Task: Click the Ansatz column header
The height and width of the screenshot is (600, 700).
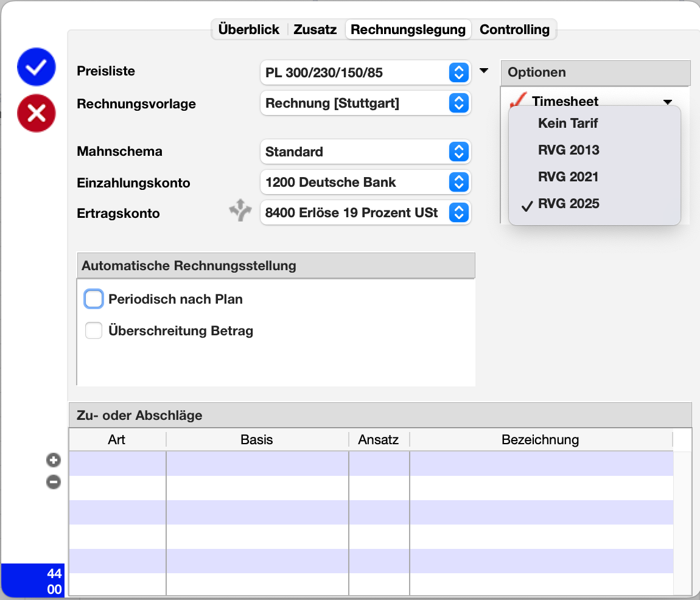Action: [x=379, y=440]
